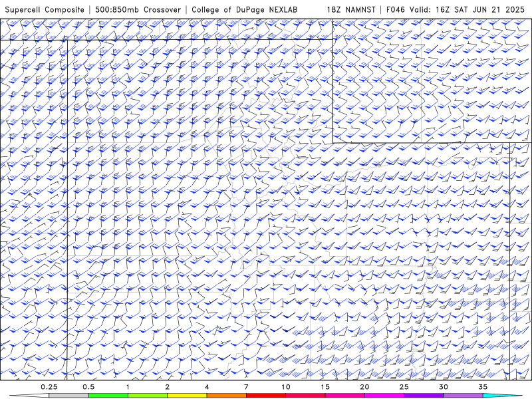
Task: Click the legend value 2
Action: click(168, 387)
